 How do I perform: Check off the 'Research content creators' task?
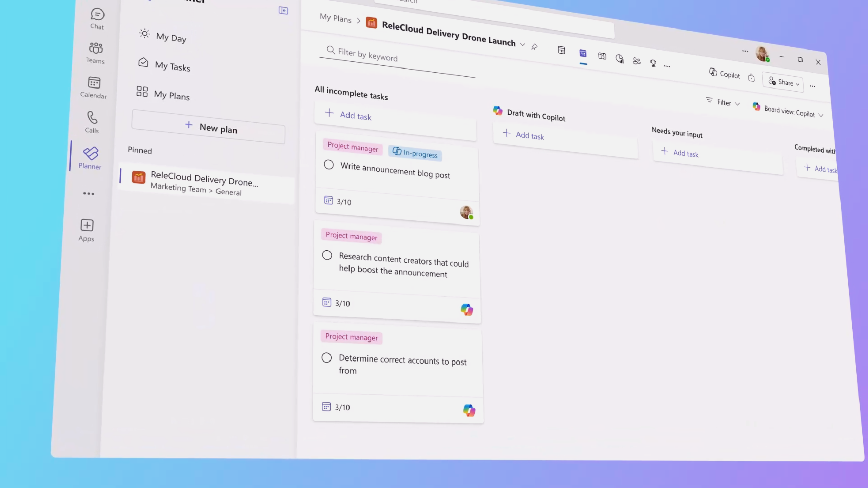coord(326,255)
